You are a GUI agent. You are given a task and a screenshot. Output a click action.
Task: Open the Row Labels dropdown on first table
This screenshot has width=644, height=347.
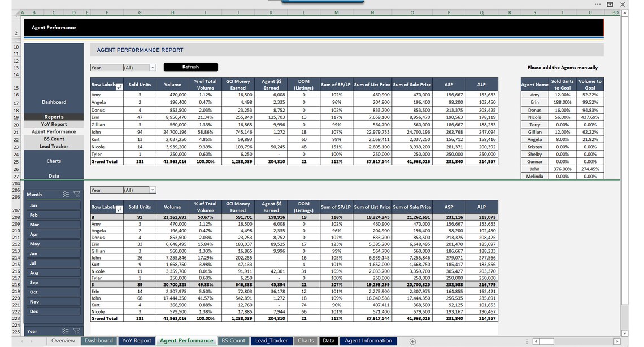(119, 86)
